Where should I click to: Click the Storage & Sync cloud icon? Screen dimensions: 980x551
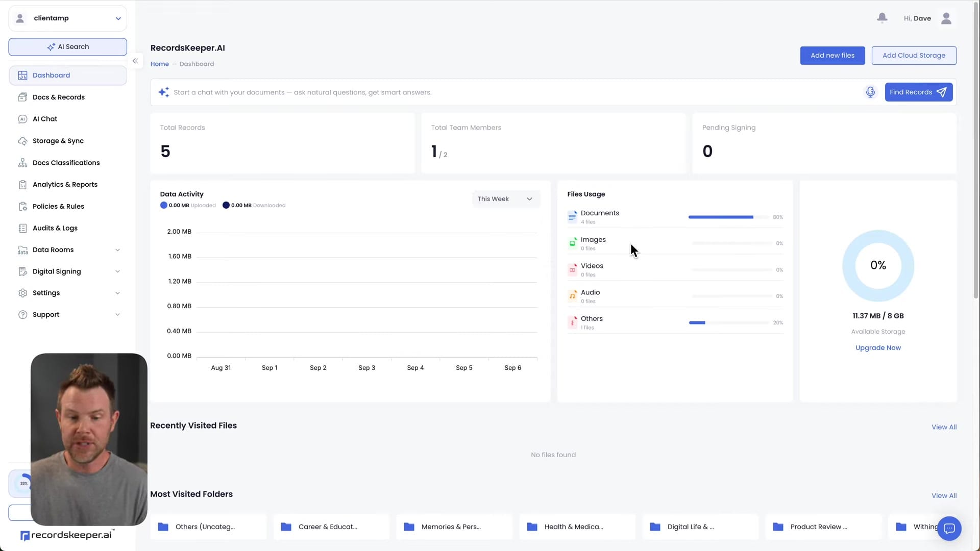pyautogui.click(x=22, y=141)
